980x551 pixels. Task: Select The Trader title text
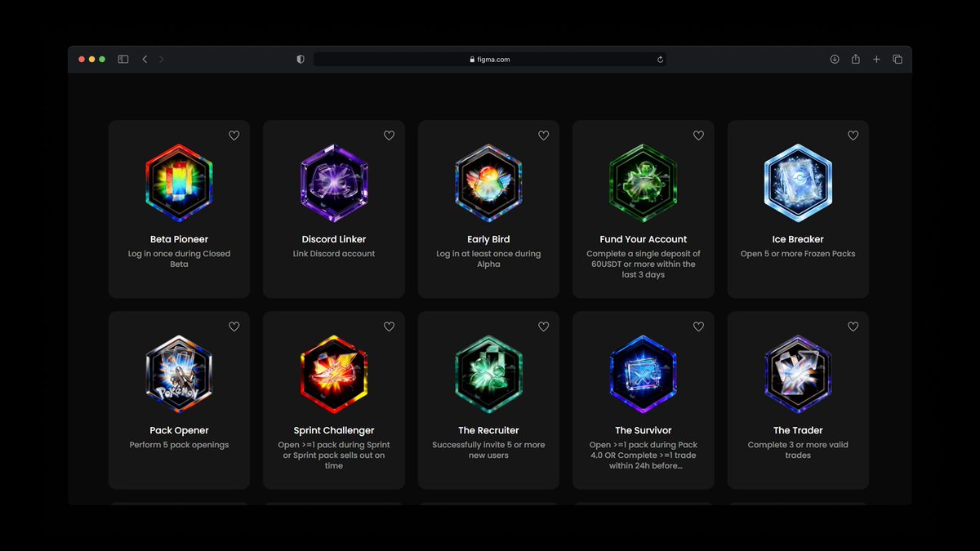click(x=798, y=430)
